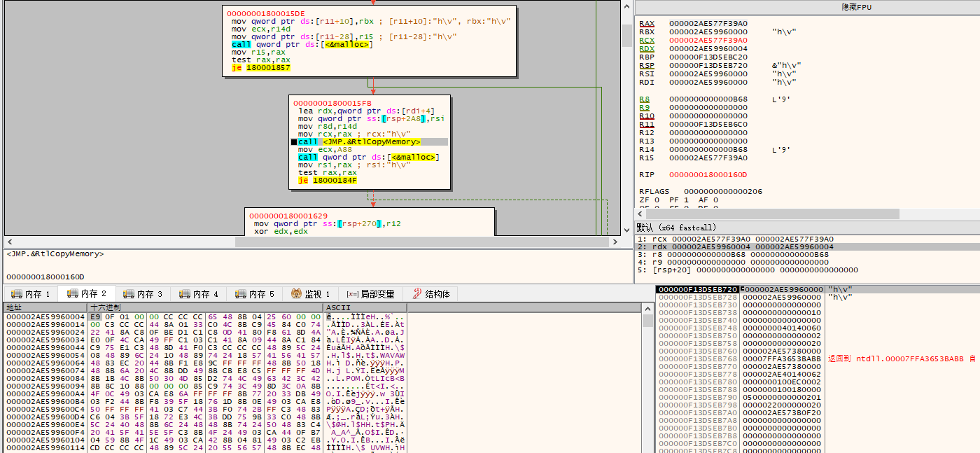The height and width of the screenshot is (453, 980).
Task: Select the RAX register label
Action: [x=647, y=24]
